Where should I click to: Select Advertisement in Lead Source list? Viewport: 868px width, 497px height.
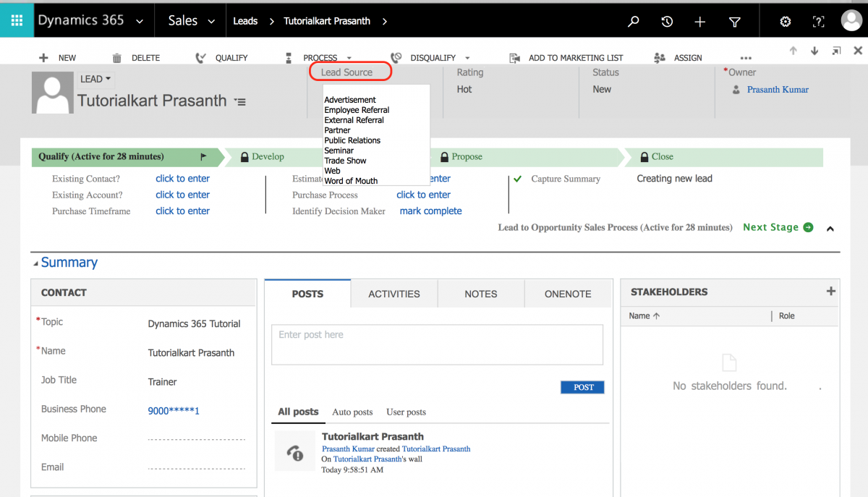pos(350,100)
